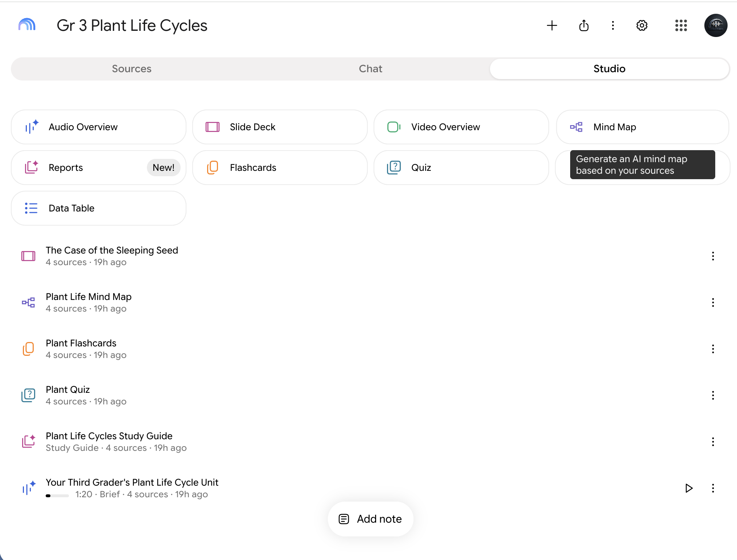Open Google apps grid

pos(681,25)
